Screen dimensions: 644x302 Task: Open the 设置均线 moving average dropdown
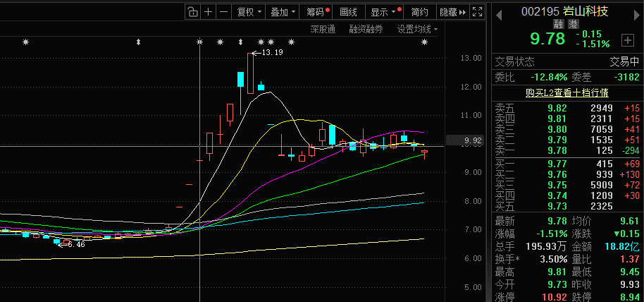[x=417, y=29]
